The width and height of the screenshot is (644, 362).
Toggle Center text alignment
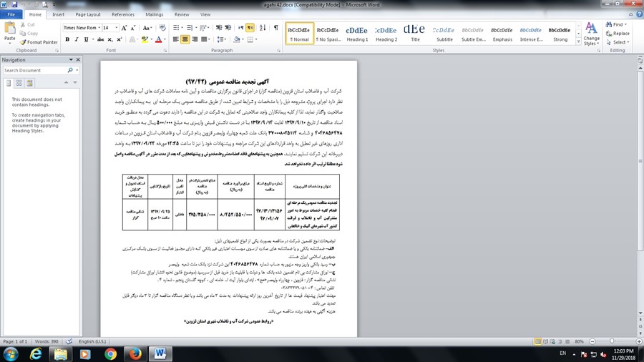(x=186, y=39)
